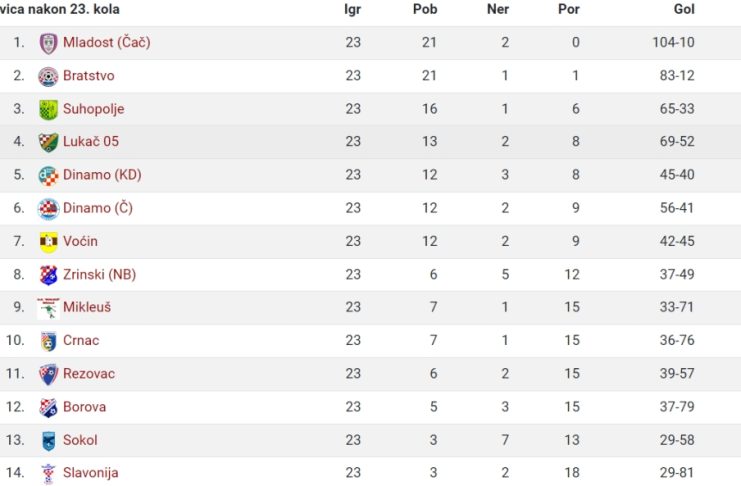Click the Igr column header

point(353,9)
